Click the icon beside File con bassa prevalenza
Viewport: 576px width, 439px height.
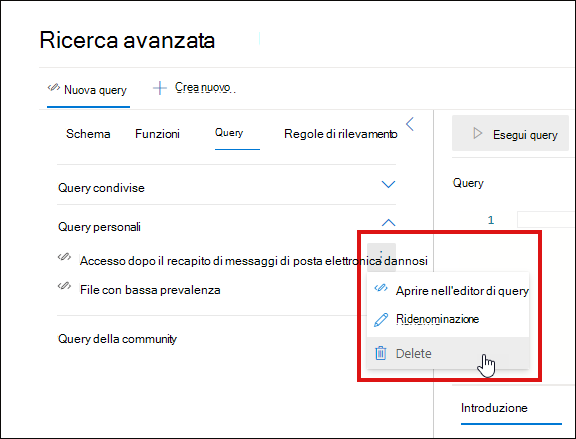point(64,285)
